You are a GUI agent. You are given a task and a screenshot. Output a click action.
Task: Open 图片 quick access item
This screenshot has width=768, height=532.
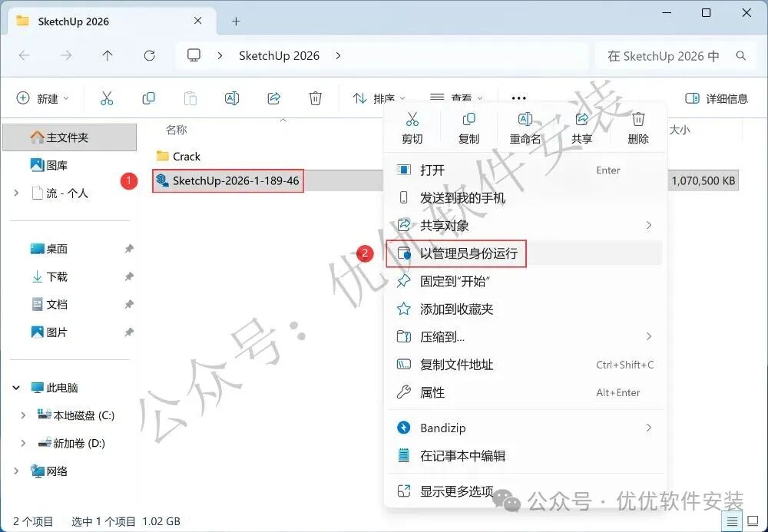pyautogui.click(x=49, y=332)
